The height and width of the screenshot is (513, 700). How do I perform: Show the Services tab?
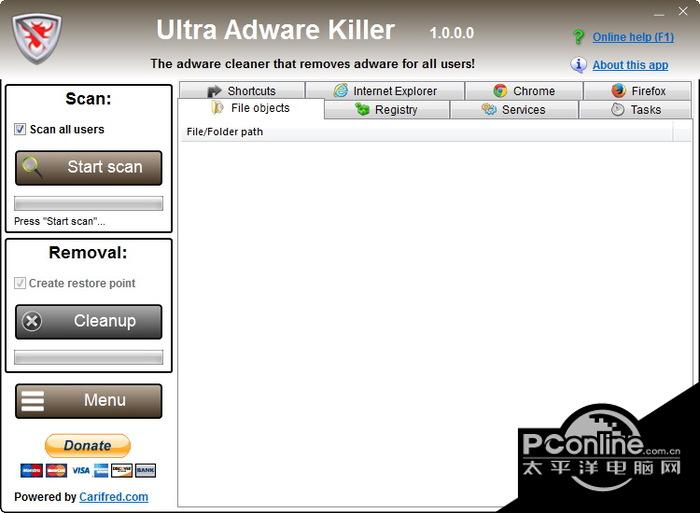(x=514, y=109)
